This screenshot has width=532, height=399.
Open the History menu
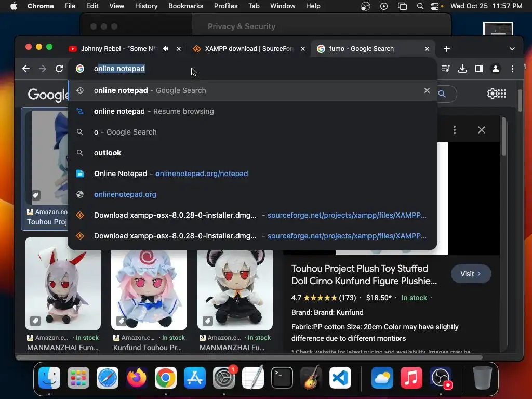[146, 6]
